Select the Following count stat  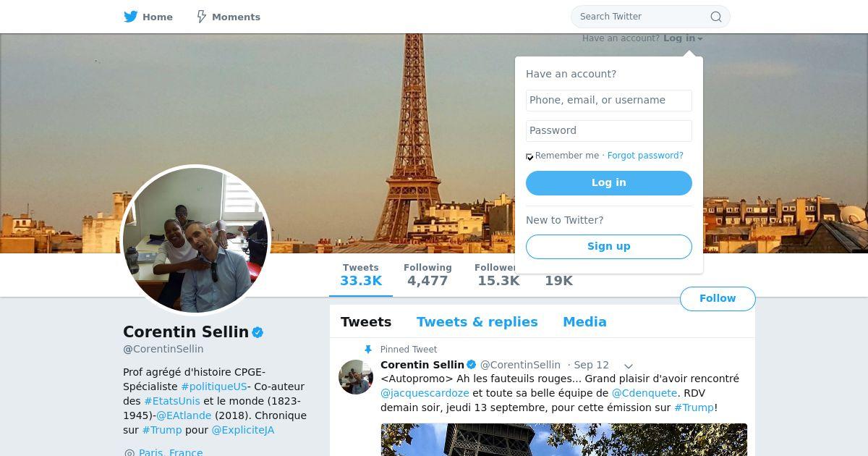point(427,275)
